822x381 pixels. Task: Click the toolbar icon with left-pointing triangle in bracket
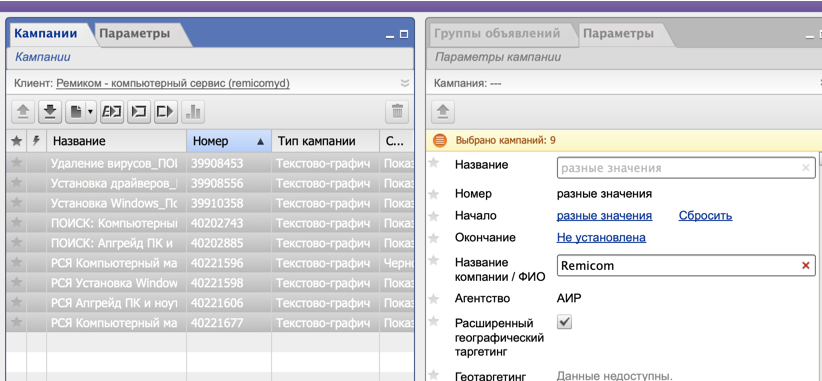click(139, 112)
